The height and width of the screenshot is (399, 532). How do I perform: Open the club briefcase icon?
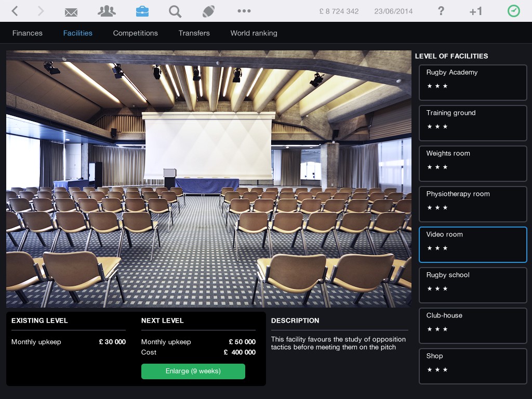coord(142,11)
